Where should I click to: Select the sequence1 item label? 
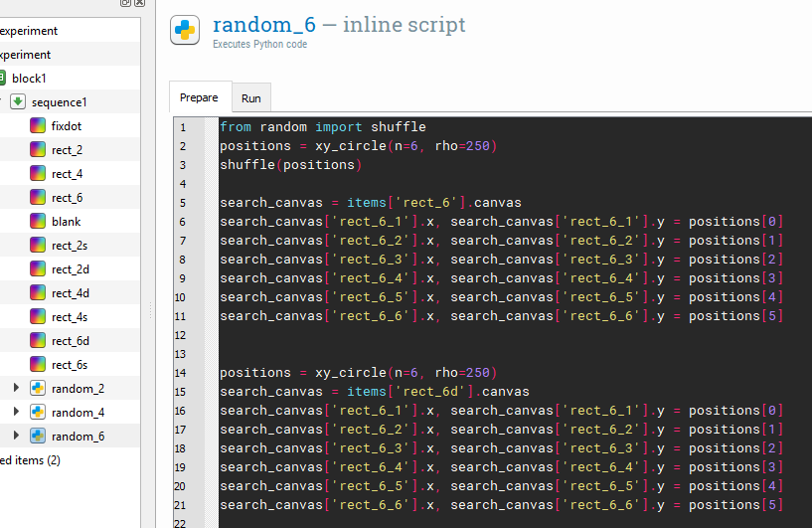59,102
